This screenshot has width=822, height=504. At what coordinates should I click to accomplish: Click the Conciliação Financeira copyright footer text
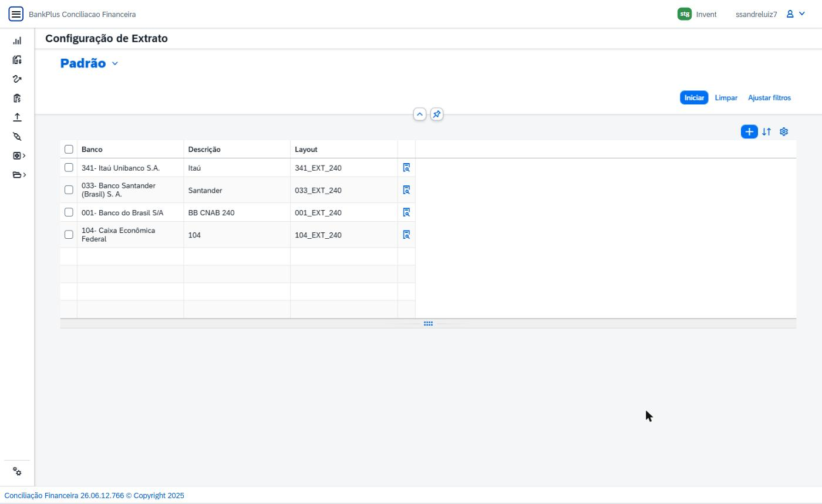[95, 496]
